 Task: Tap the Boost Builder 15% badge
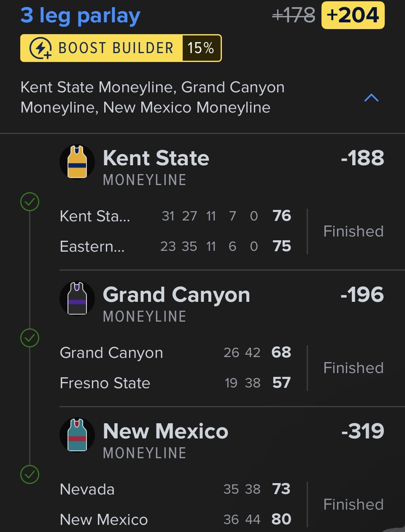121,48
